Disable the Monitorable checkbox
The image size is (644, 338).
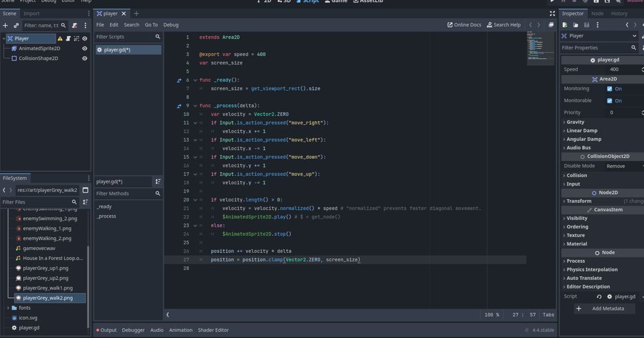point(610,101)
